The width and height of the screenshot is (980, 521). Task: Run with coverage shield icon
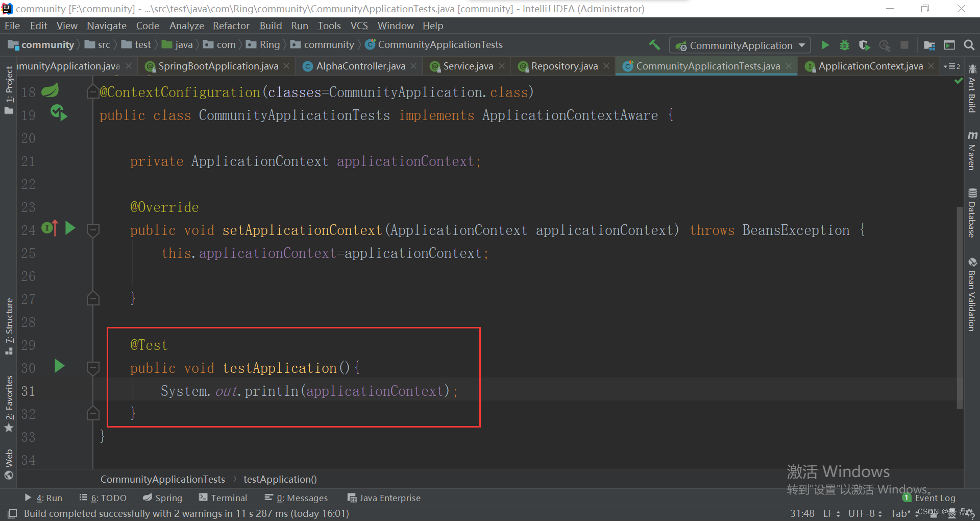pos(864,45)
